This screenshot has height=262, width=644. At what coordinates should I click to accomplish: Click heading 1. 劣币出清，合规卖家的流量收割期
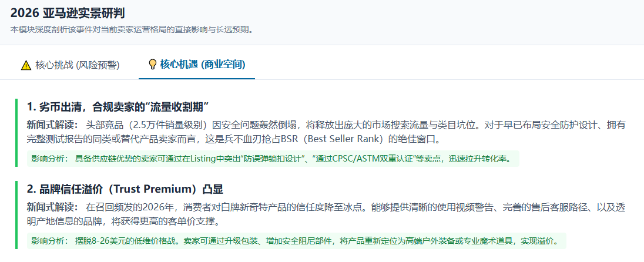[118, 107]
